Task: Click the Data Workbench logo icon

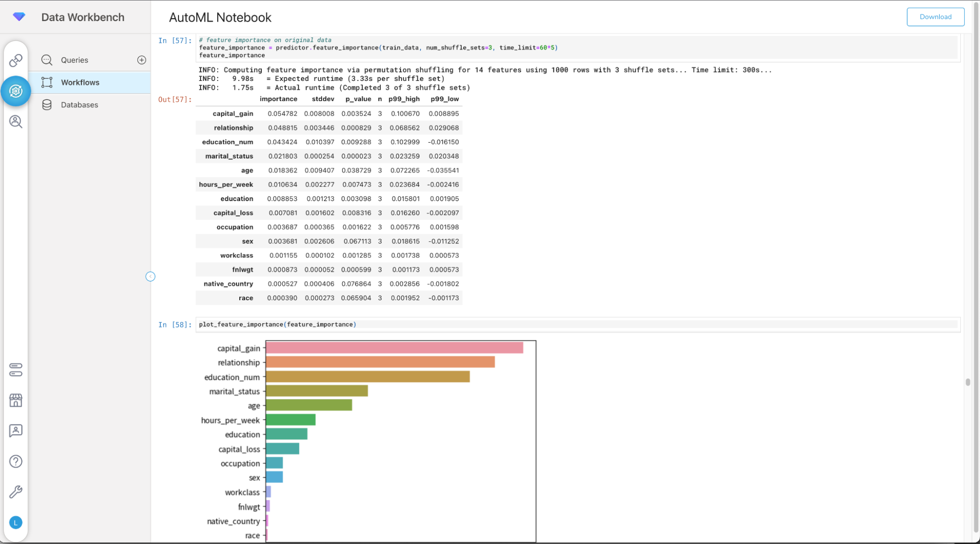Action: 19,17
